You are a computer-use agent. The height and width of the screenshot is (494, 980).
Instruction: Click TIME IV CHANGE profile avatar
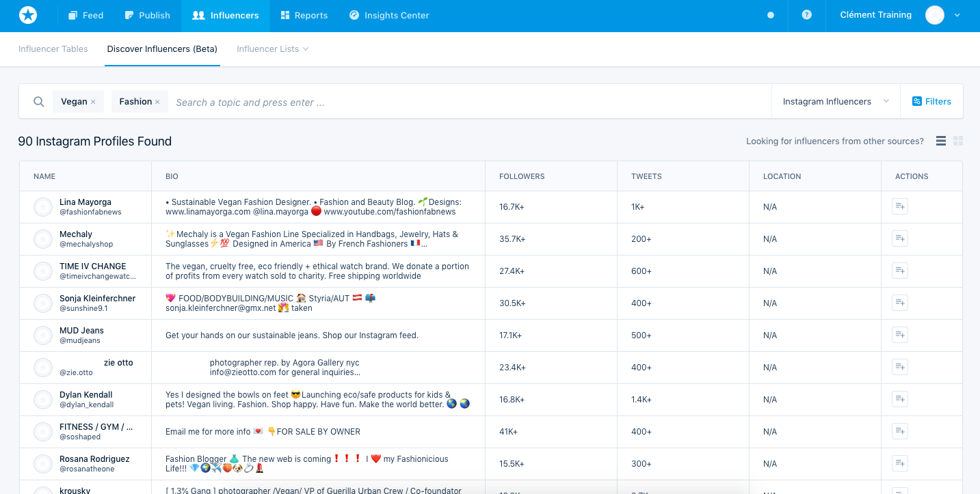[43, 271]
